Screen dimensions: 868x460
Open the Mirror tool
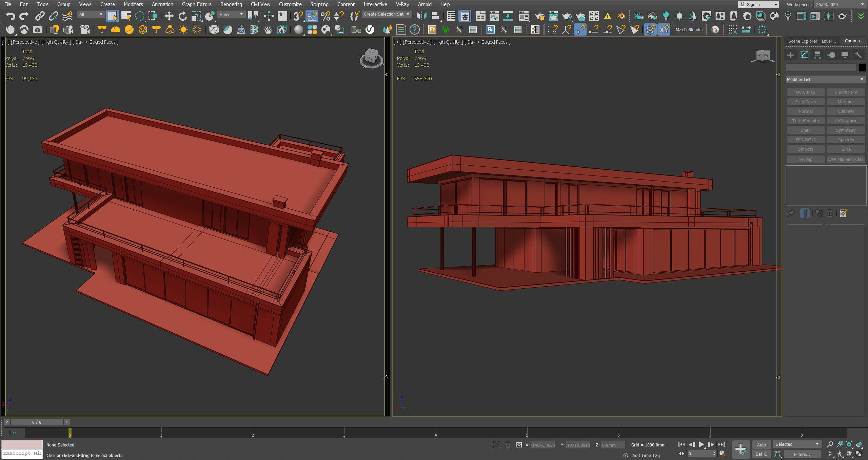click(421, 16)
